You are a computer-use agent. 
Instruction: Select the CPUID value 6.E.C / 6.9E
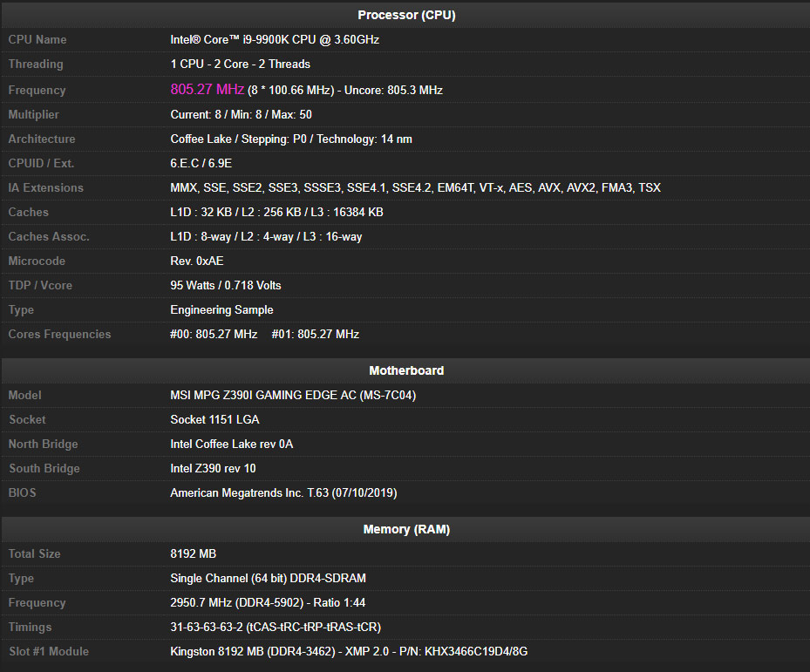click(201, 163)
